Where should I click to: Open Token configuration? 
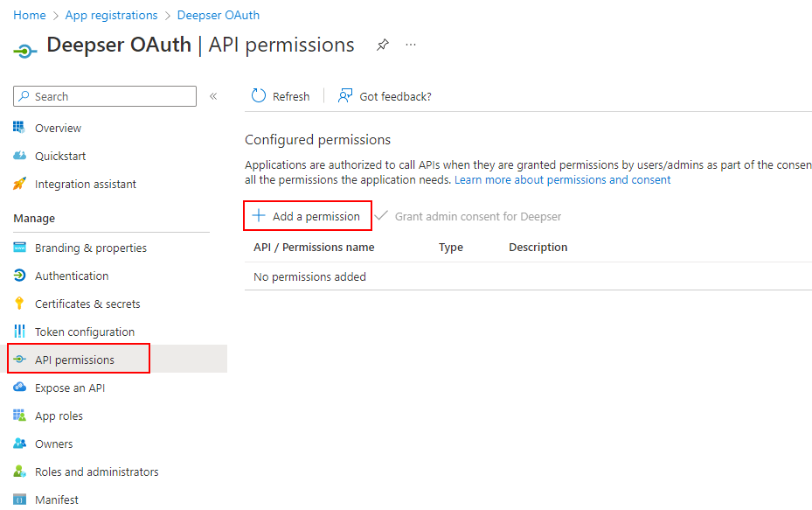85,332
